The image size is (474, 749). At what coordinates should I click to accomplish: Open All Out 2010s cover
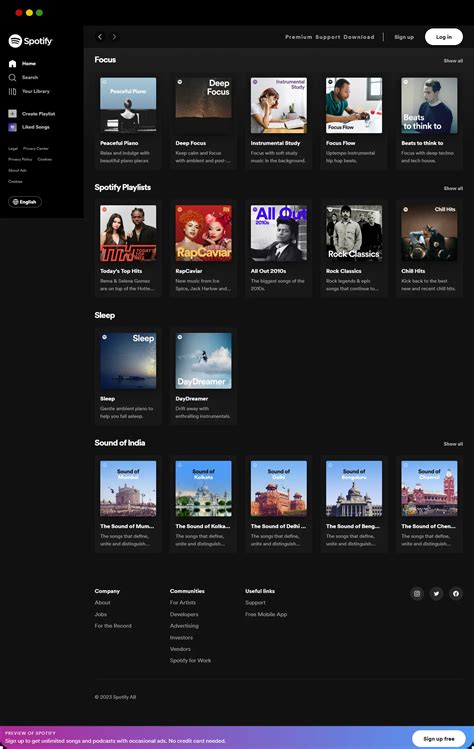279,233
